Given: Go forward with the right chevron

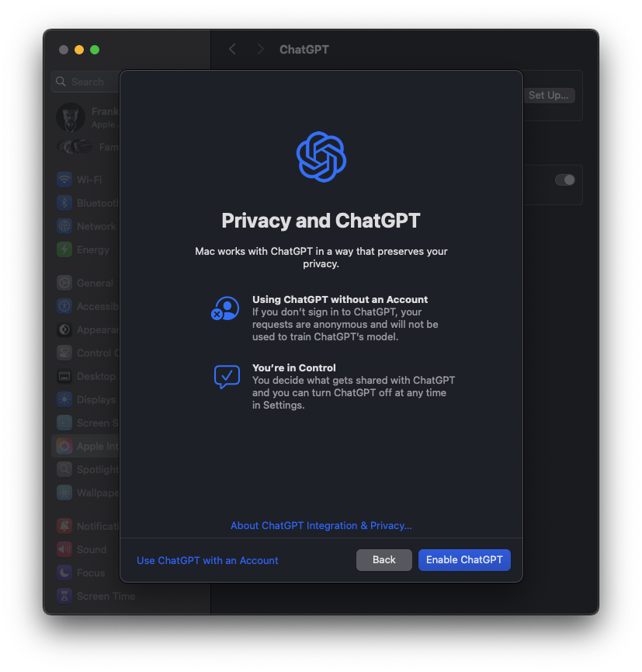Looking at the screenshot, I should 260,49.
